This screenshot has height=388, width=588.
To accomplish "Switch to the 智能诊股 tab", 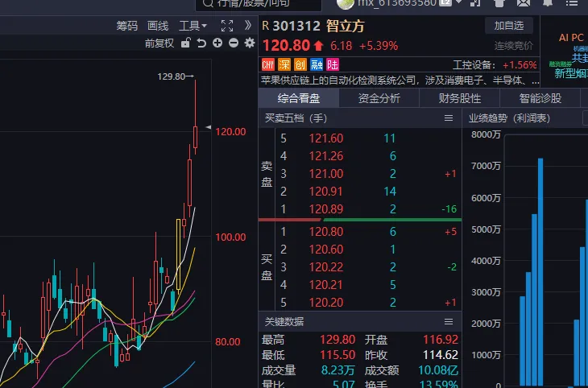I will [x=540, y=98].
